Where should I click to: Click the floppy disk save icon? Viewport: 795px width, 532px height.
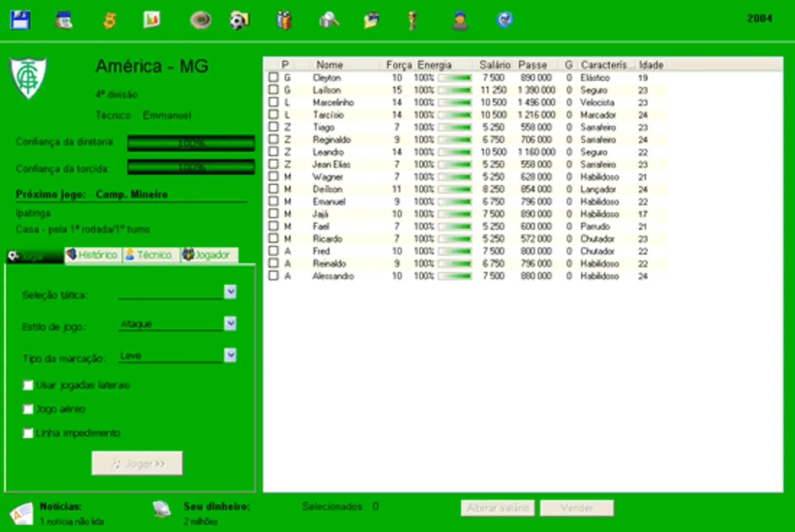tap(21, 20)
